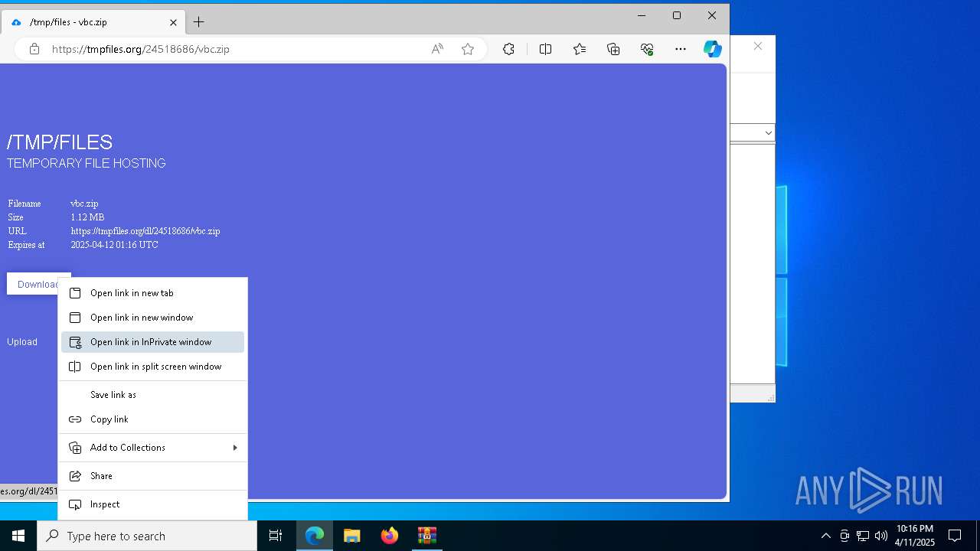The height and width of the screenshot is (551, 980).
Task: Maximize the Edge browser window
Action: click(677, 15)
